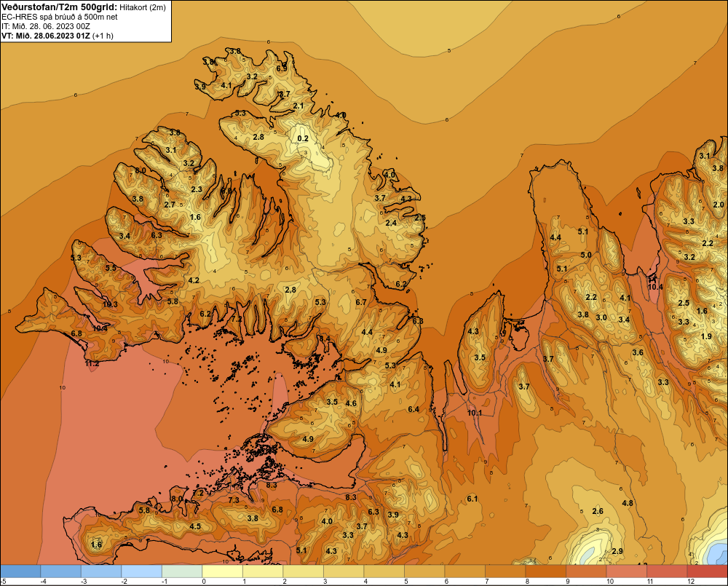Click the 5.0 temperature value
This screenshot has width=728, height=586.
pos(586,255)
